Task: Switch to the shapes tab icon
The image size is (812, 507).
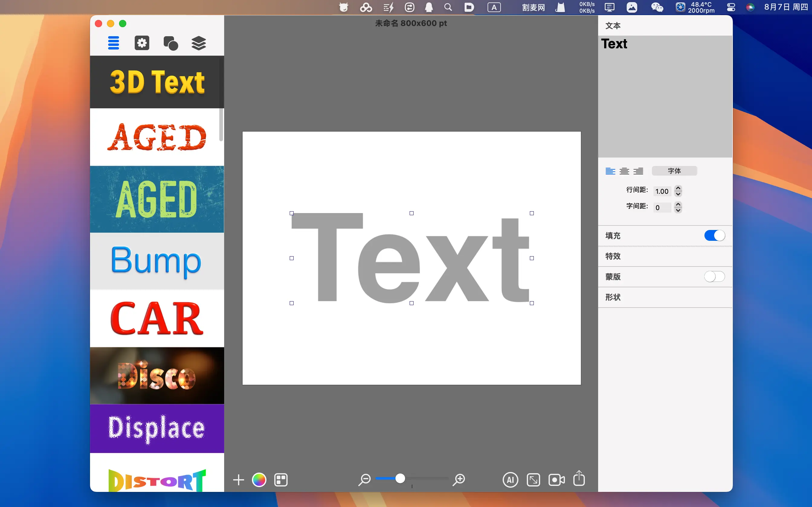Action: click(170, 43)
